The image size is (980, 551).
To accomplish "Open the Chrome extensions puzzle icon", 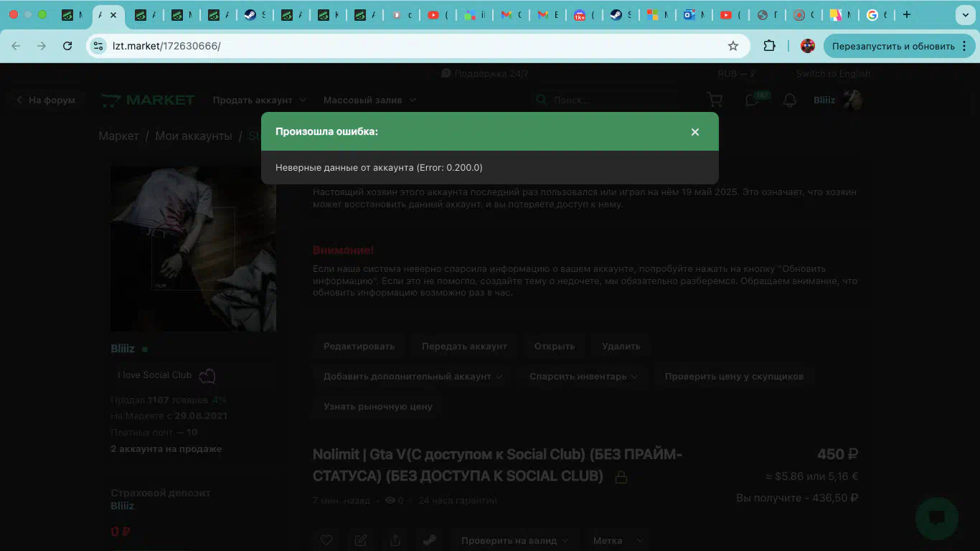I will tap(769, 46).
